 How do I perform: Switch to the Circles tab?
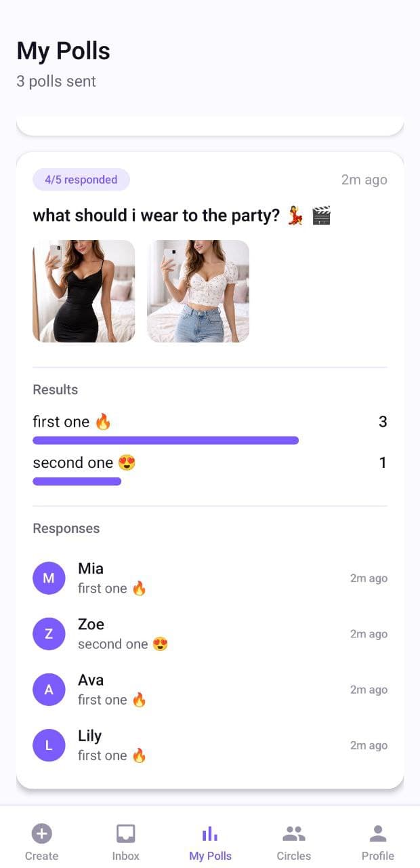[x=293, y=841]
